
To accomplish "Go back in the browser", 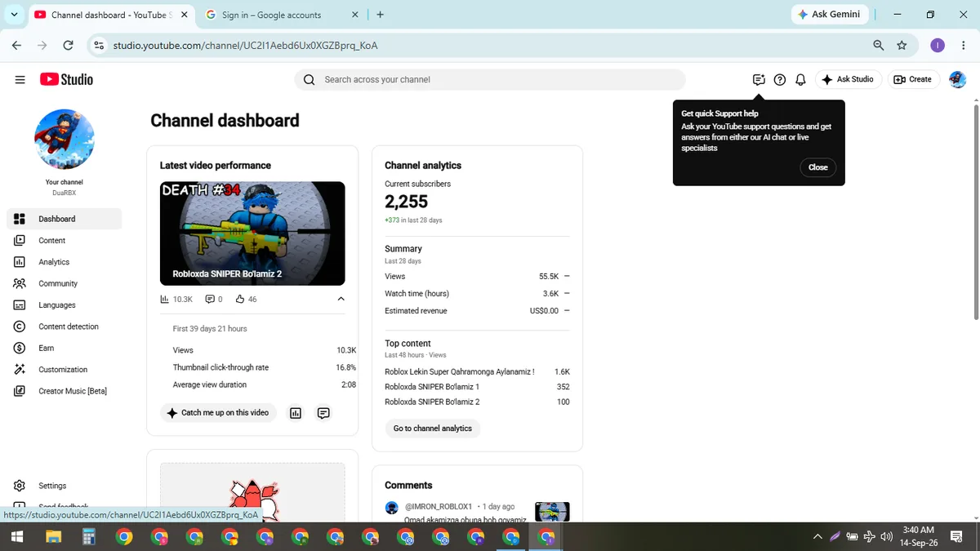I will (16, 46).
